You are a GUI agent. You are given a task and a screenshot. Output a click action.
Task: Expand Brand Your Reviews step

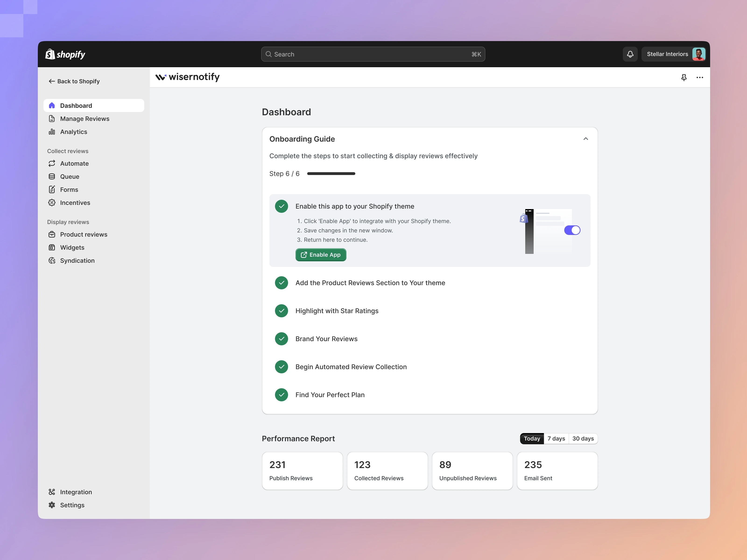coord(430,339)
